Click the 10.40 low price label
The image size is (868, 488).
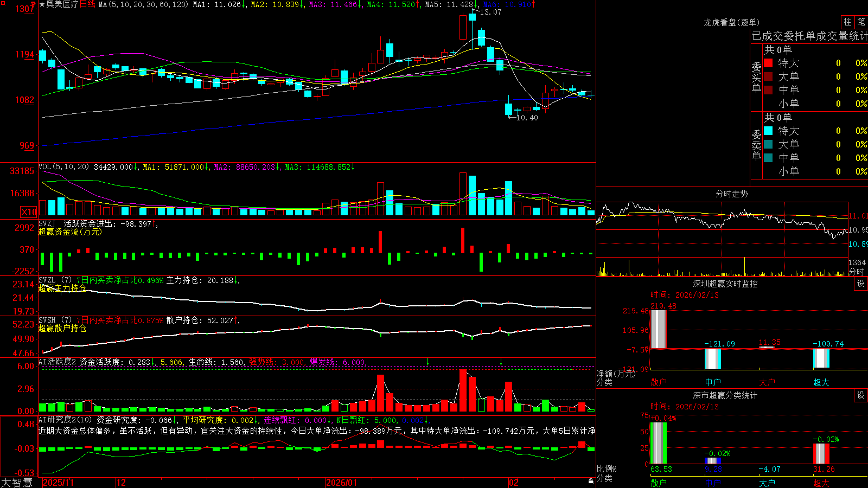point(527,118)
